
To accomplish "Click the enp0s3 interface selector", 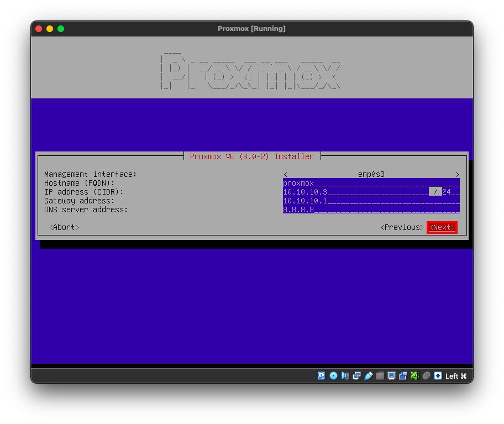I will [x=371, y=174].
